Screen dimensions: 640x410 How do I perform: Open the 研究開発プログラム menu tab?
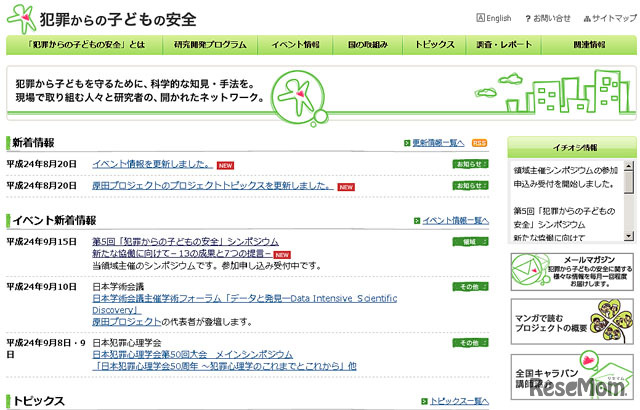click(x=209, y=45)
